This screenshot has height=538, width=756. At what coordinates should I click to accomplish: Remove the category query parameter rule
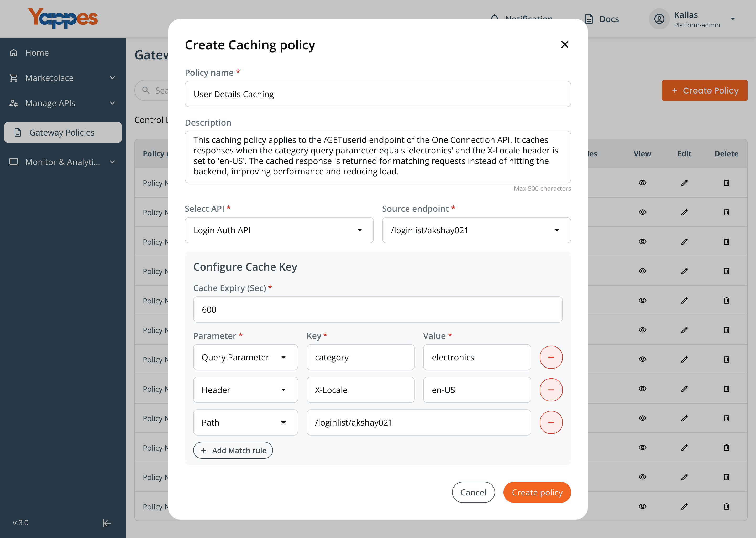[x=551, y=357]
